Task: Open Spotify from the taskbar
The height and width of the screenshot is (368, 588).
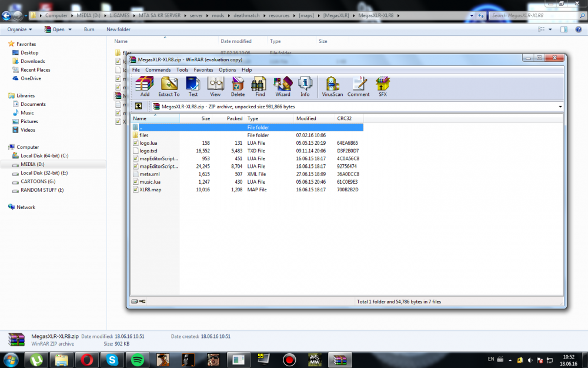Action: click(x=137, y=360)
